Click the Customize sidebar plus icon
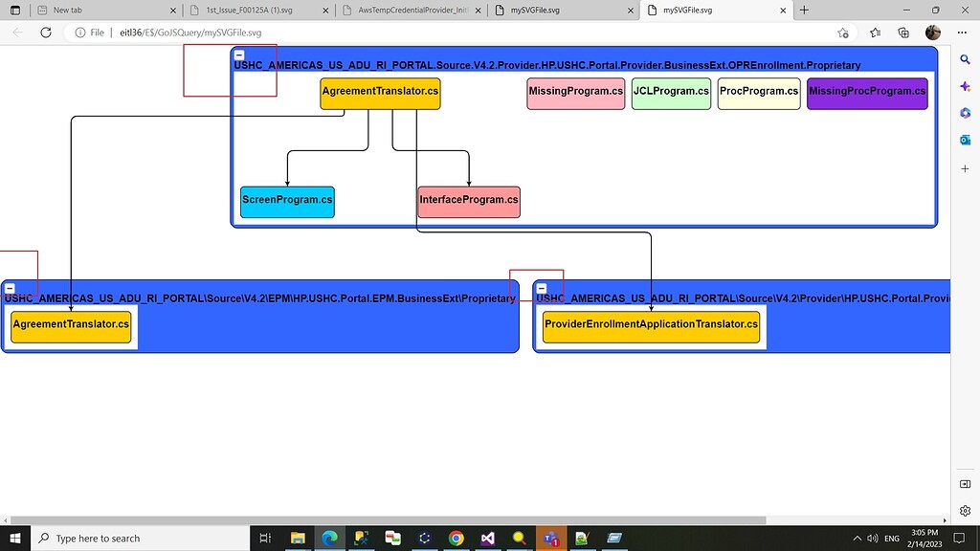Viewport: 980px width, 551px height. pos(965,168)
